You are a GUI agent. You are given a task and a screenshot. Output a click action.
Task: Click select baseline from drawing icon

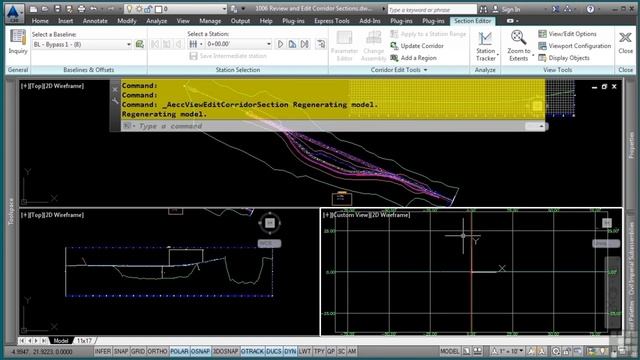click(140, 44)
